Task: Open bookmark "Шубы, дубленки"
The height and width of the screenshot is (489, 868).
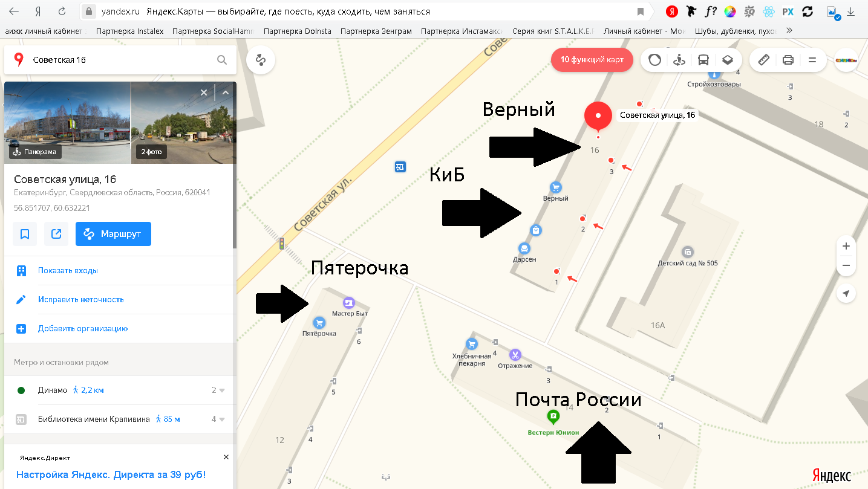Action: tap(736, 31)
